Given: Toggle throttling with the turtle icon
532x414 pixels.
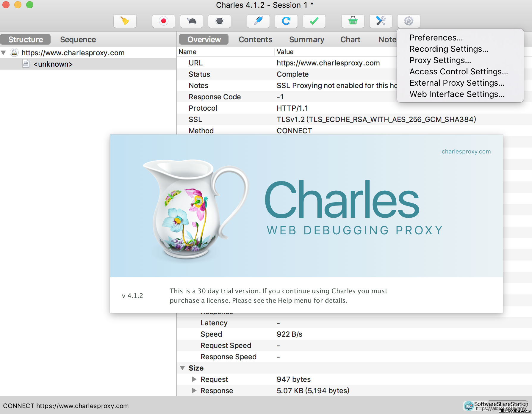Looking at the screenshot, I should 192,21.
